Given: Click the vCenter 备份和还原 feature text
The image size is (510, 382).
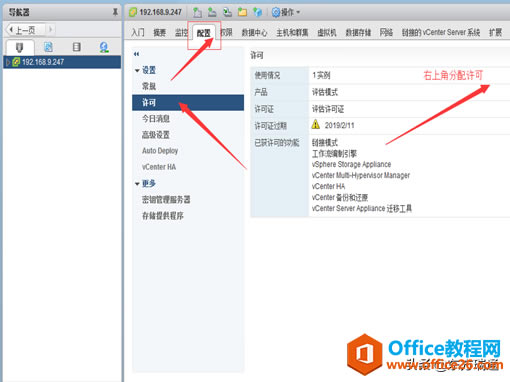Looking at the screenshot, I should [340, 197].
